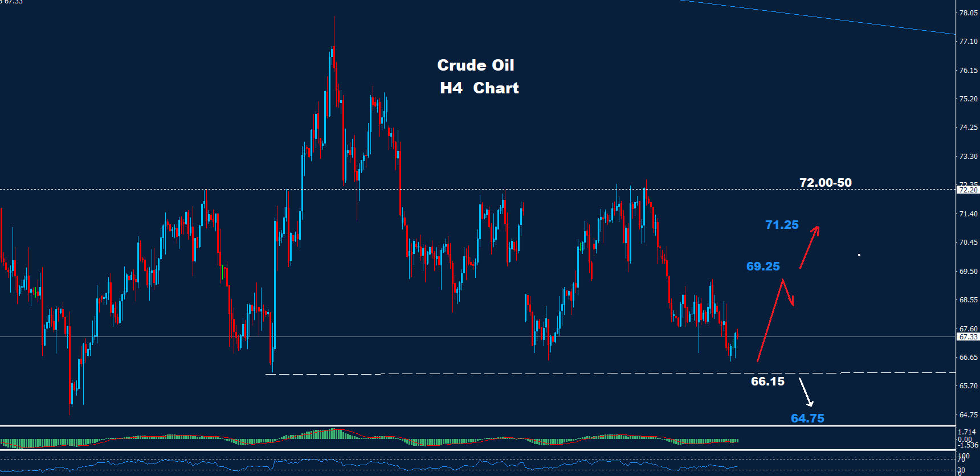This screenshot has height=476, width=980.
Task: Click the 67.33 current price tag
Action: 967,337
